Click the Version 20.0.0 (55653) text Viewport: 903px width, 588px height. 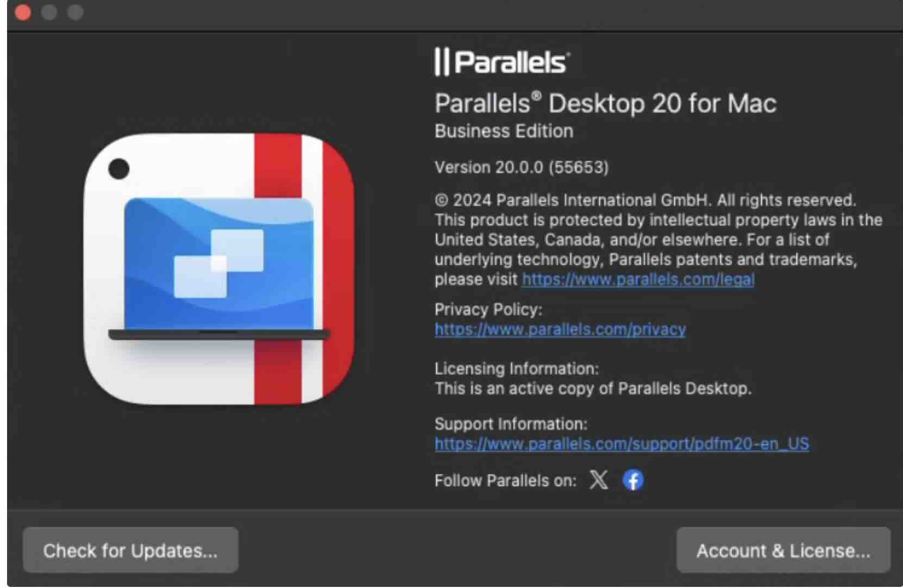point(521,167)
